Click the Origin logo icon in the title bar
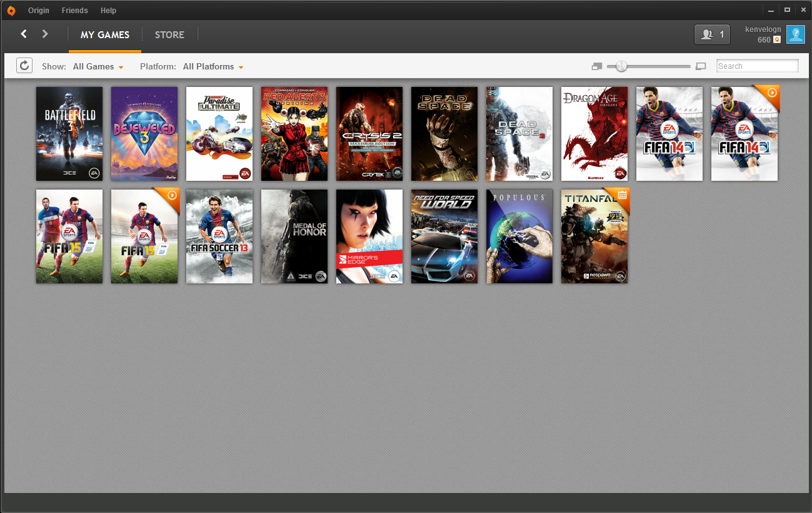Image resolution: width=812 pixels, height=513 pixels. 11,10
